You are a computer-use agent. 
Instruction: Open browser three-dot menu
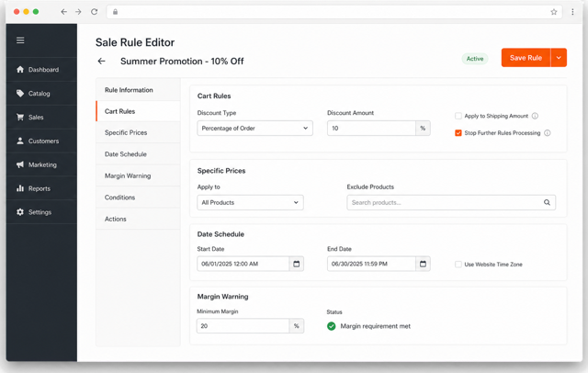[x=572, y=12]
